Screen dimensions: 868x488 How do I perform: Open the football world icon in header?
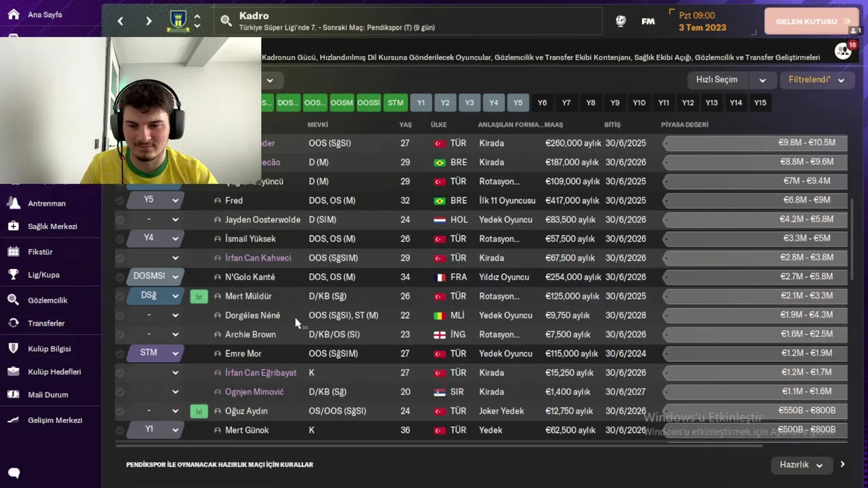(x=620, y=21)
